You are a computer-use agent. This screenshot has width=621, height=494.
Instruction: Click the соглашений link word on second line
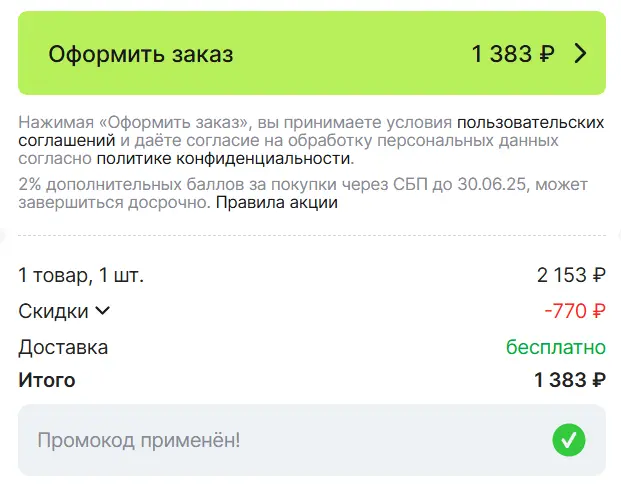click(67, 141)
